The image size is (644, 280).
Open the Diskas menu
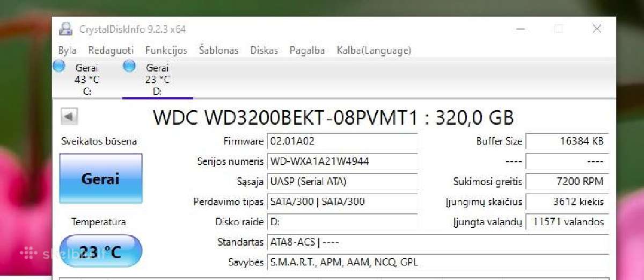(x=264, y=51)
